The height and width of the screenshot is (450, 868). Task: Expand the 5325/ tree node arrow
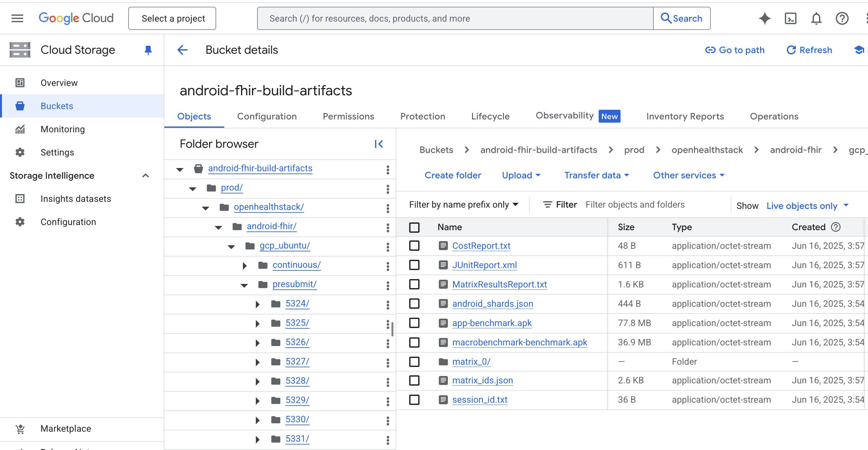click(x=257, y=324)
